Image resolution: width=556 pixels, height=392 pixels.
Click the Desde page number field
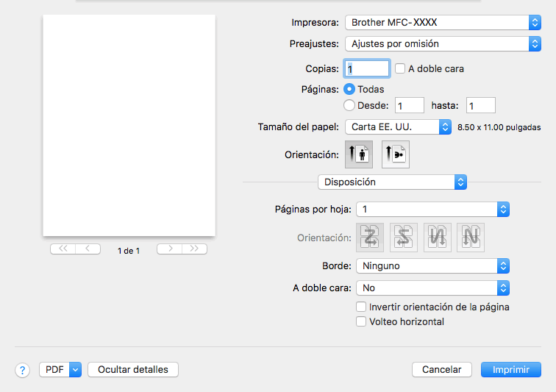tap(410, 105)
